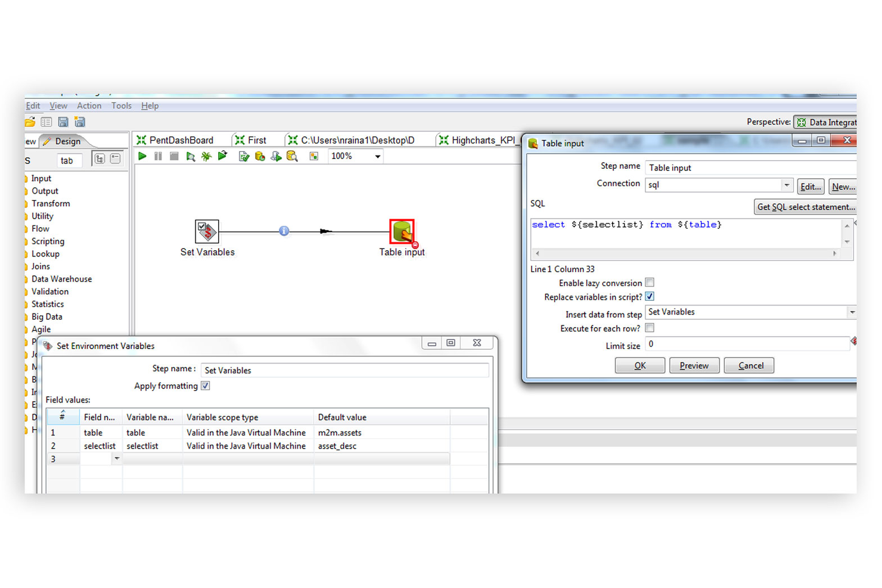Select the Set Variables step icon
Screen dimensions: 882x588
pos(207,231)
